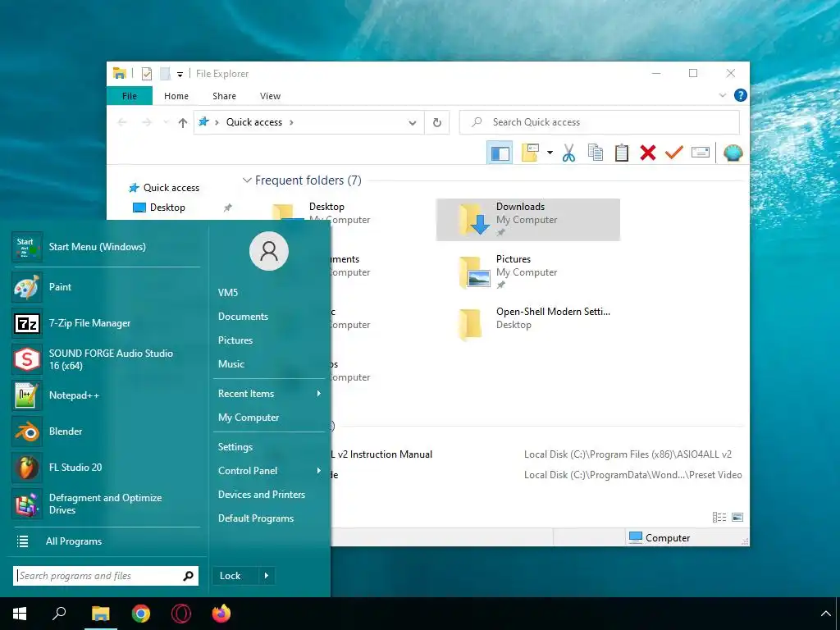Open SOUND FORGE Audio Studio 16
This screenshot has width=840, height=630.
106,359
